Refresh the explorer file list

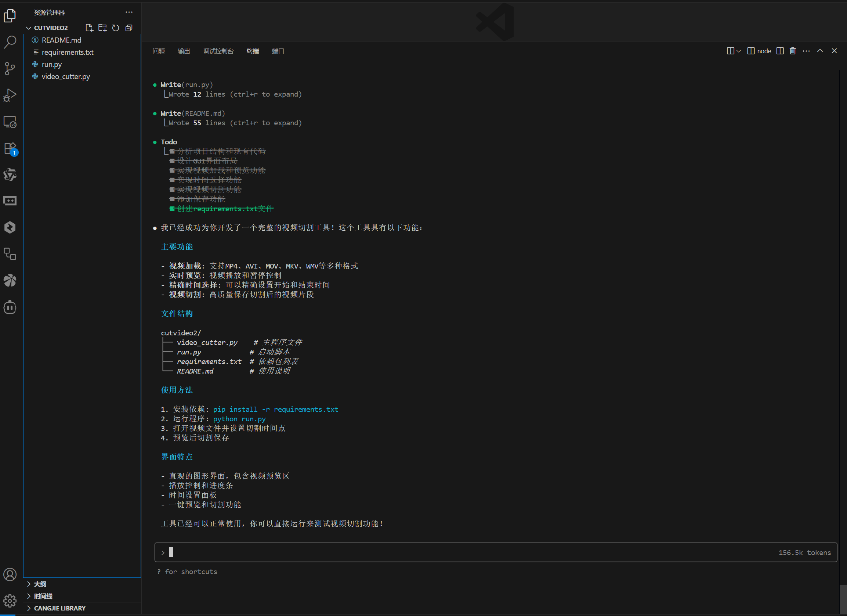click(x=116, y=28)
